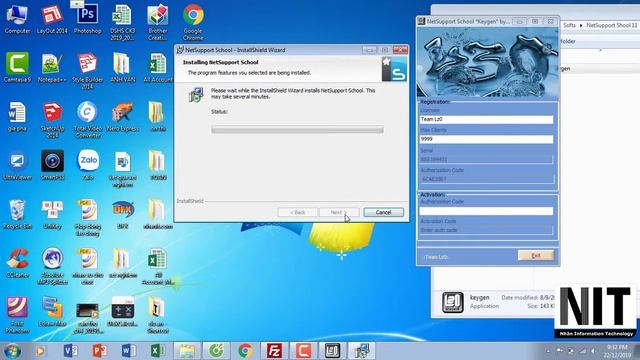Open the Brother Creative desktop shortcut
Screen dimensions: 640x360
point(158,22)
